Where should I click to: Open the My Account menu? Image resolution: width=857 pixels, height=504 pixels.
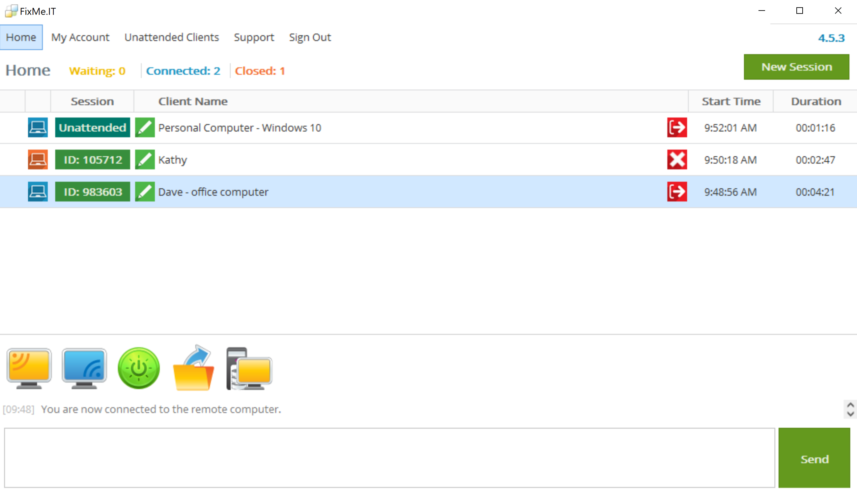point(80,38)
